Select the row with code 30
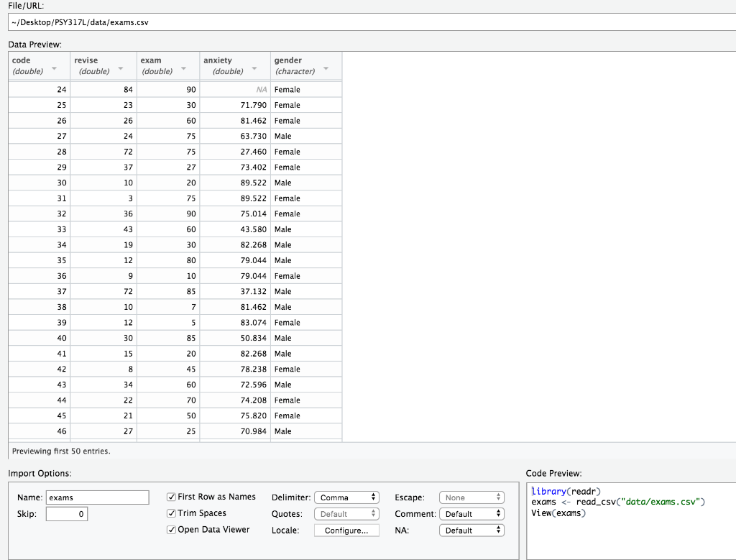Screen dimensions: 736x560 pyautogui.click(x=174, y=183)
